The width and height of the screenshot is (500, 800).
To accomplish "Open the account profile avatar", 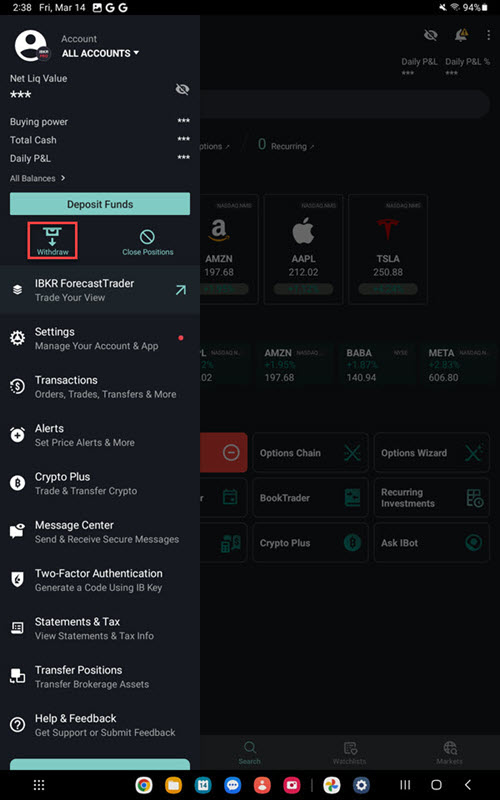I will click(31, 46).
